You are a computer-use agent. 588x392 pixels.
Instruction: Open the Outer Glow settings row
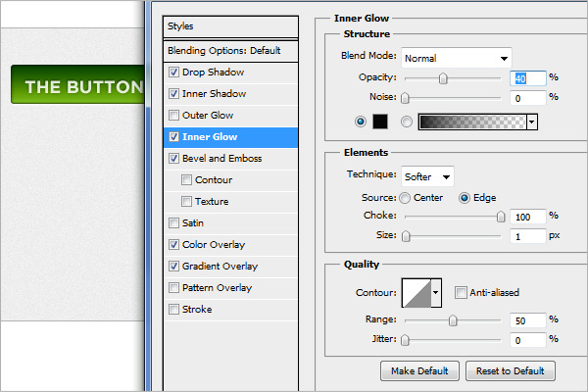[230, 116]
